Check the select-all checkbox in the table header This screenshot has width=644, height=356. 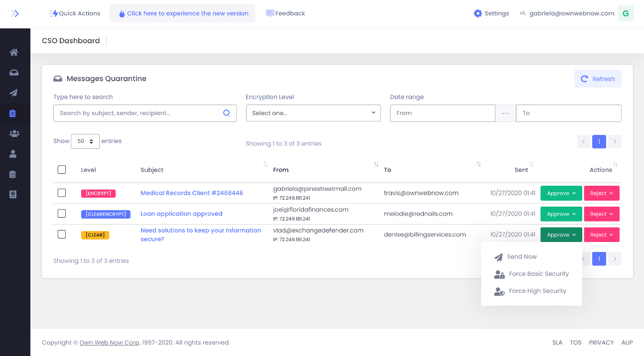(x=61, y=169)
